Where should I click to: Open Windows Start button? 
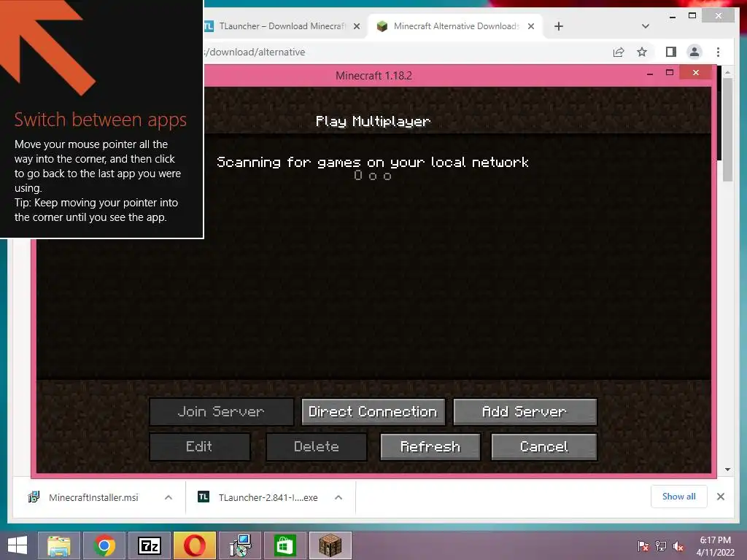pyautogui.click(x=18, y=545)
